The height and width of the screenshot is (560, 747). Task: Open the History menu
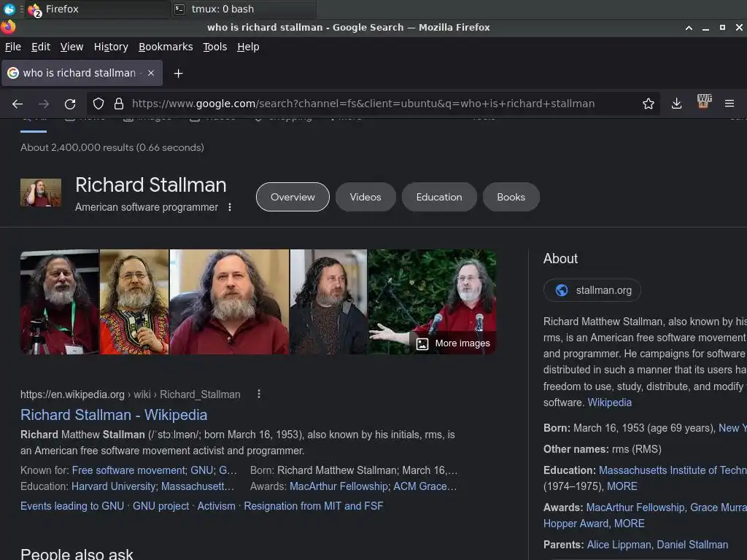[111, 47]
